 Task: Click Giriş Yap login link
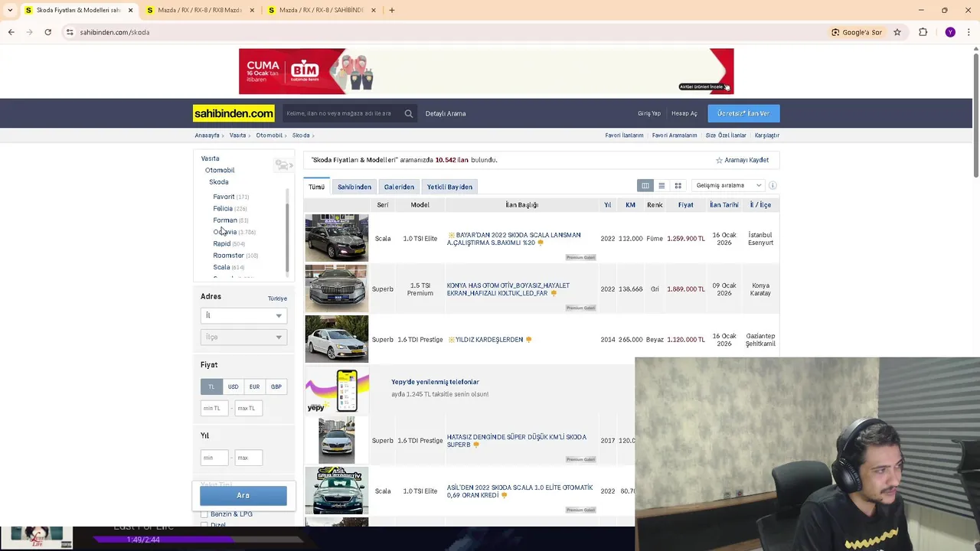(x=649, y=113)
